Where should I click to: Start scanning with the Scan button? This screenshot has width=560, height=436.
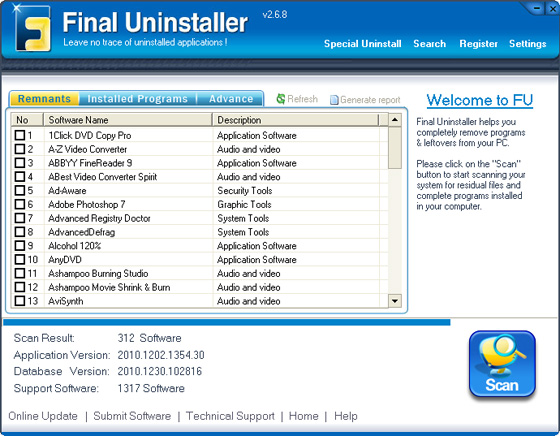[502, 364]
